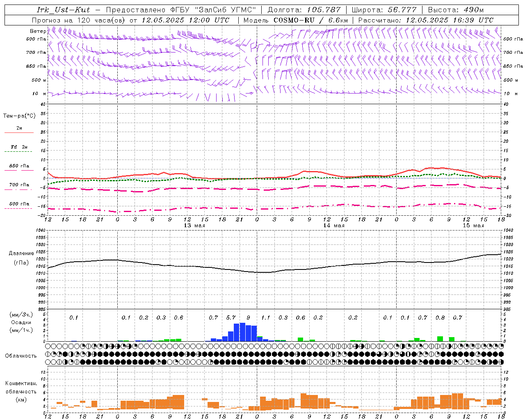Click the (гПа) unit label under Давление
Image resolution: width=525 pixels, height=420 pixels.
(21, 263)
